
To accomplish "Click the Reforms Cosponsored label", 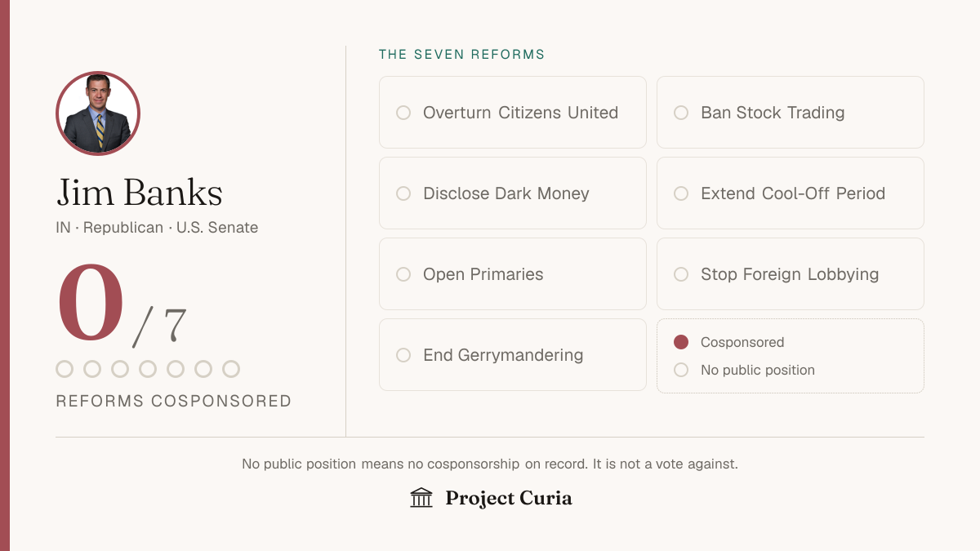I will (x=174, y=401).
